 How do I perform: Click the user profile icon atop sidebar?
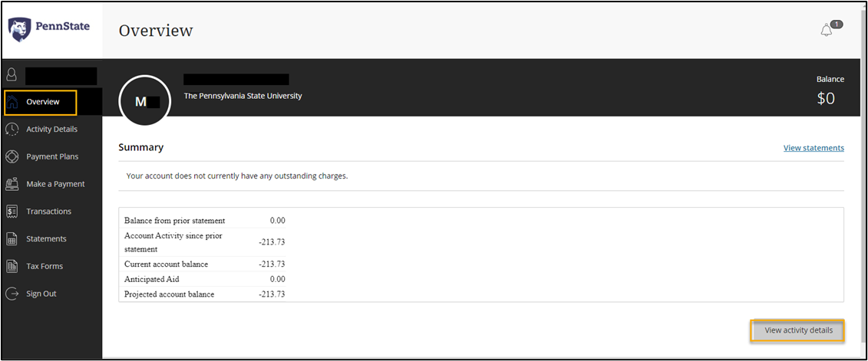tap(12, 75)
